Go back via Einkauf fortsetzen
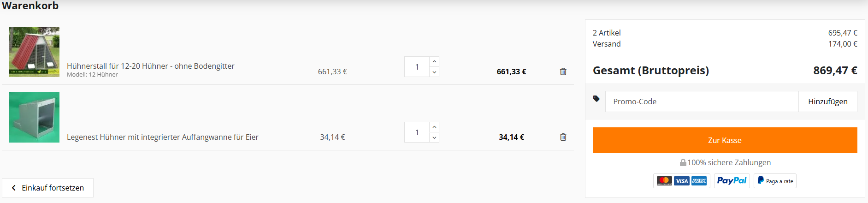Viewport: 868px width, 203px height. click(x=48, y=188)
